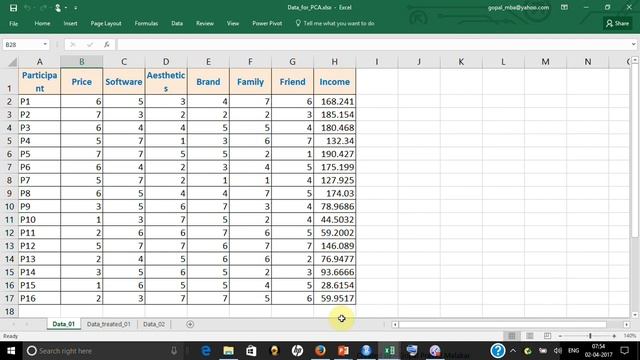Viewport: 640px width, 360px height.
Task: Click the 140% zoom level
Action: click(x=630, y=336)
